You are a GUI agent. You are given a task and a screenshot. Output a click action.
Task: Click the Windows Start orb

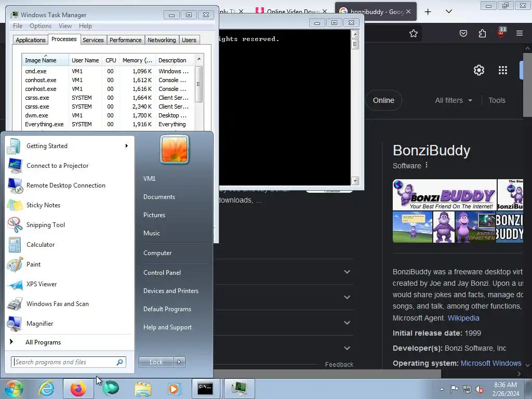tap(14, 389)
